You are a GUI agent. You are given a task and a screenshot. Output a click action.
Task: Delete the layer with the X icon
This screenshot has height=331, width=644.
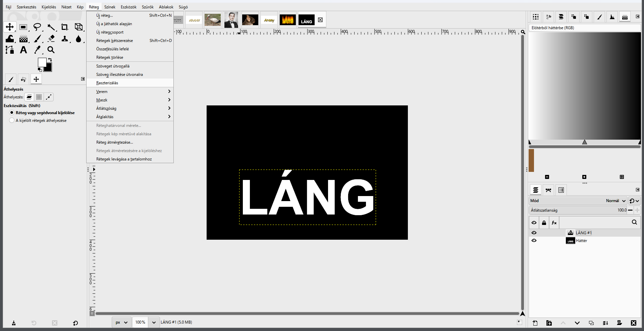pyautogui.click(x=633, y=323)
